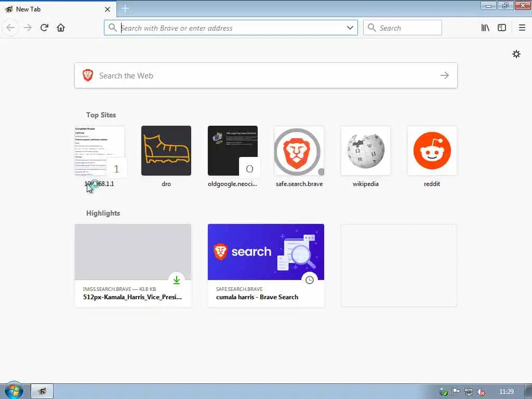Screen dimensions: 532x399
Task: Focus the 'Search with Brave or enter address' field
Action: tap(231, 28)
